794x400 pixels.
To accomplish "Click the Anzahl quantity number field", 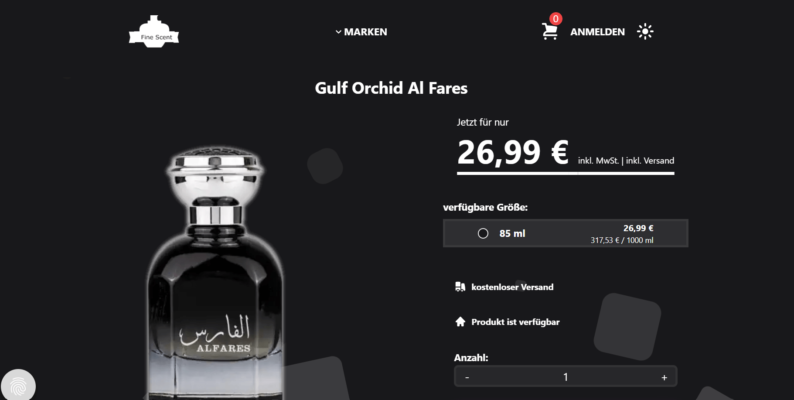I will coord(565,377).
